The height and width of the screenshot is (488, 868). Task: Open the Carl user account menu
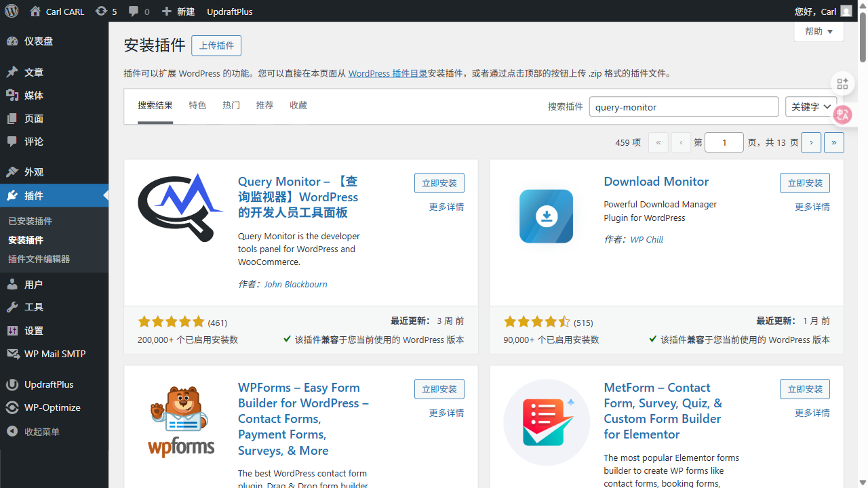point(823,11)
